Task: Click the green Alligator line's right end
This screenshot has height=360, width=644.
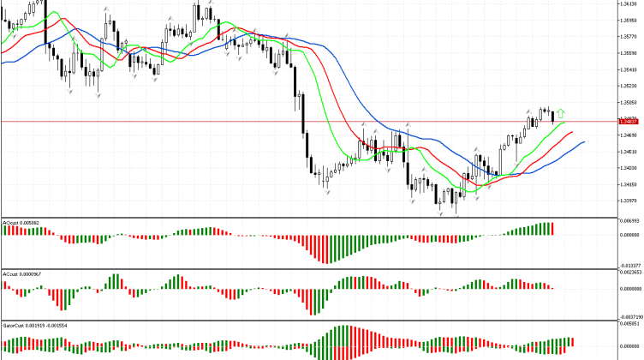Action: click(564, 123)
